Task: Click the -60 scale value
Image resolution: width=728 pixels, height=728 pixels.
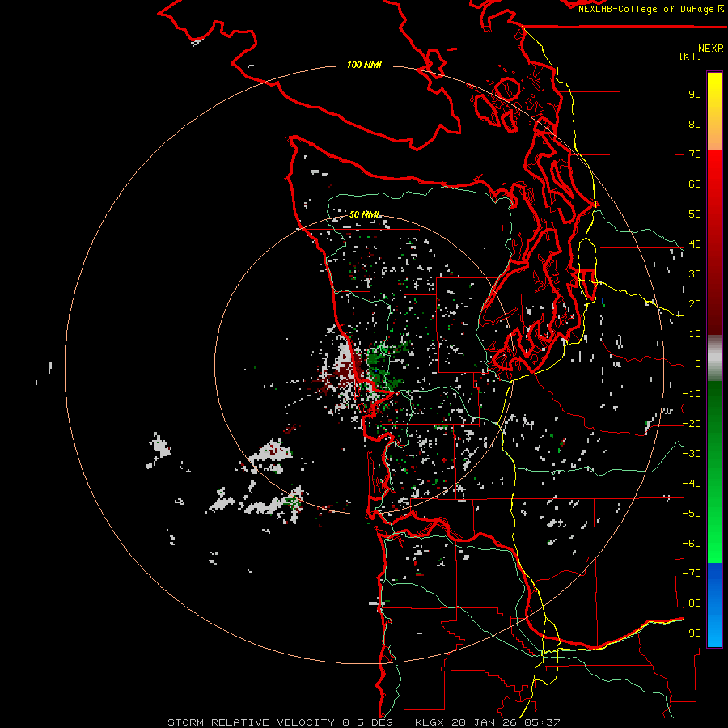Action: pos(692,544)
